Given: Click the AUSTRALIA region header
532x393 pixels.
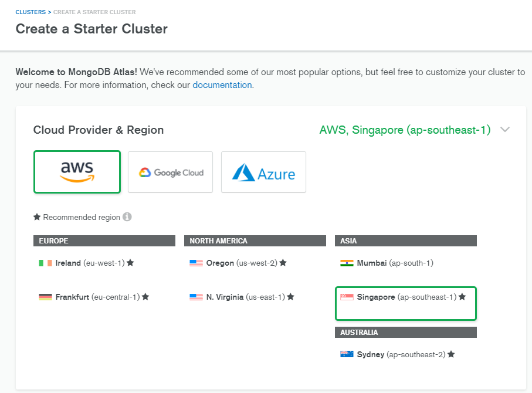Looking at the screenshot, I should pos(406,332).
